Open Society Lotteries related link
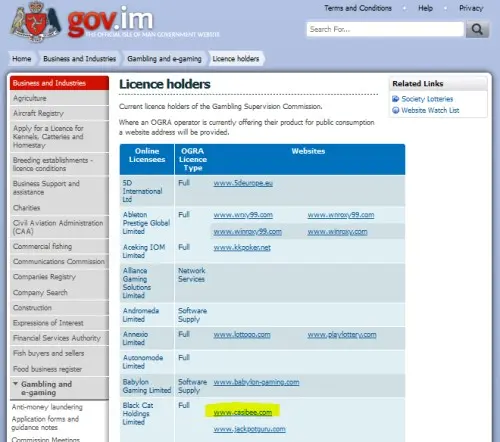The height and width of the screenshot is (442, 500). [x=427, y=99]
